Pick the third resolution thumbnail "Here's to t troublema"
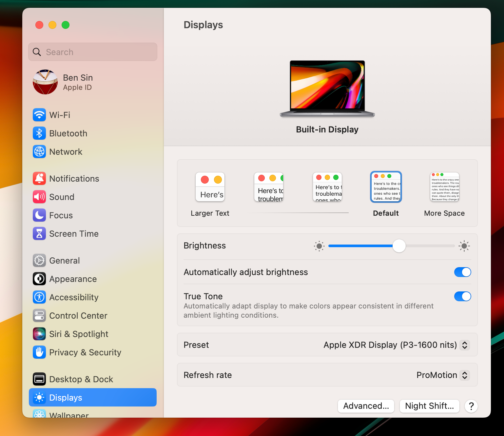504x436 pixels. [x=327, y=187]
